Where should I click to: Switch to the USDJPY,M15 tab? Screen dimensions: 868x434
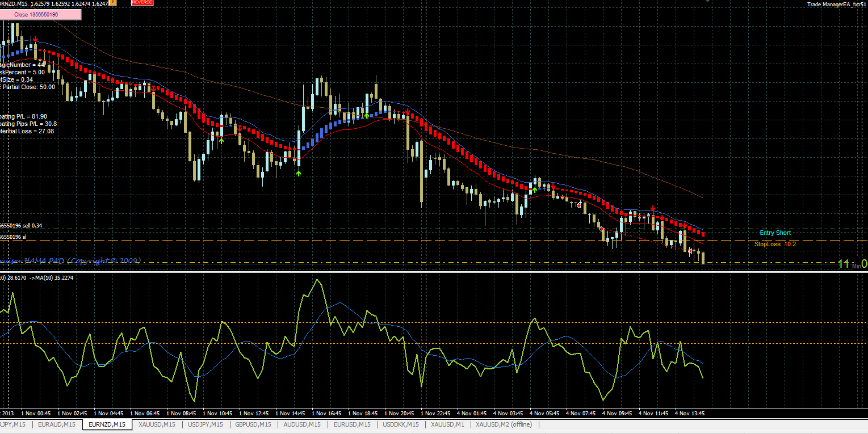[206, 424]
